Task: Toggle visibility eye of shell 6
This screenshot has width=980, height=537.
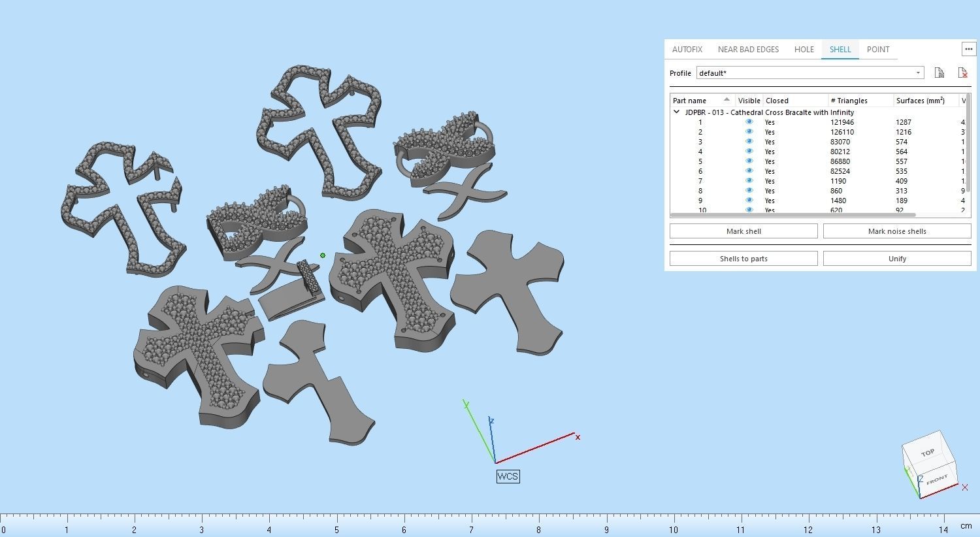Action: (x=749, y=171)
